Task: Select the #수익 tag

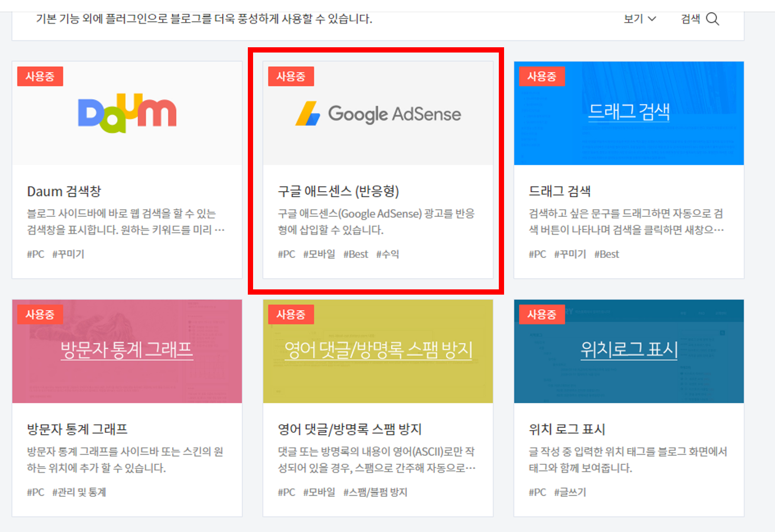Action: 388,254
